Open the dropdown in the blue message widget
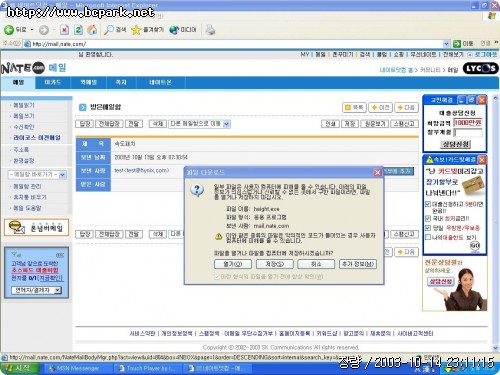Viewport: 500px width, 375px height. [58, 290]
